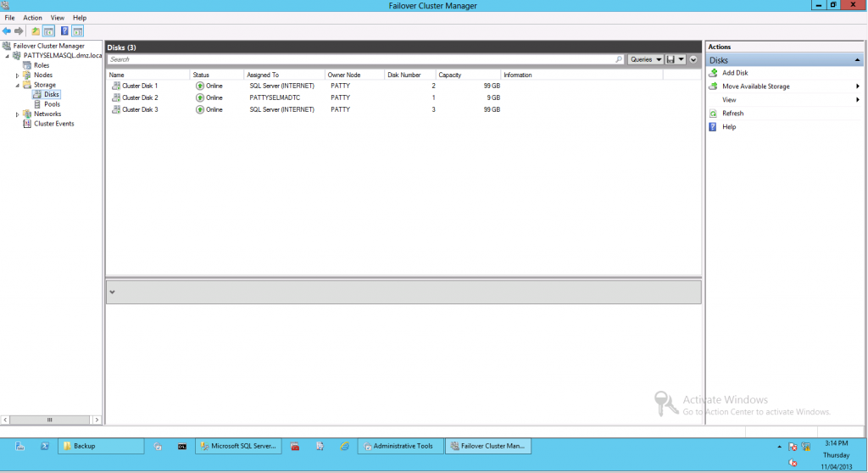Image resolution: width=868 pixels, height=473 pixels.
Task: Click Help in the Actions pane
Action: pyautogui.click(x=728, y=127)
